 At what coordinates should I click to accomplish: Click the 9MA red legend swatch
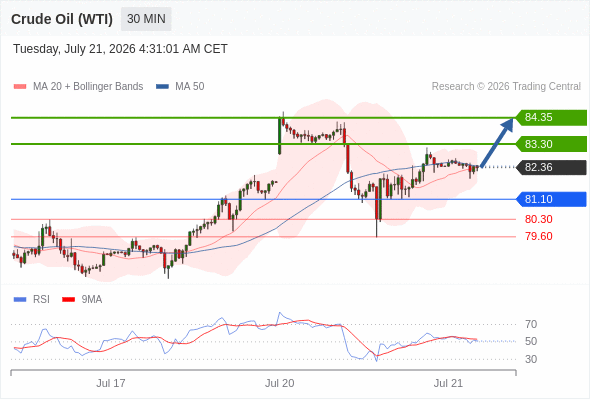(68, 300)
